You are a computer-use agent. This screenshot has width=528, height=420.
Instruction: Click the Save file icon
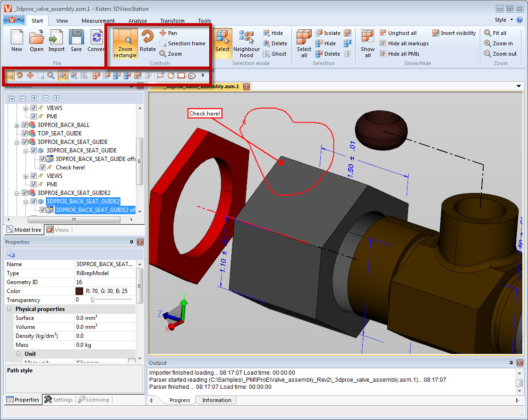76,42
